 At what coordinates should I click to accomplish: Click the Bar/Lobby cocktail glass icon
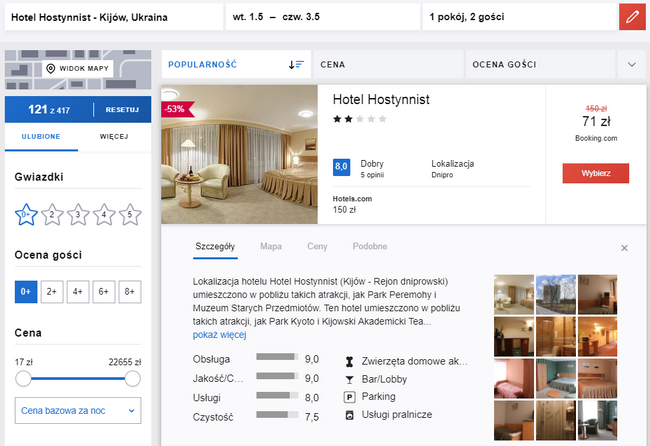pyautogui.click(x=349, y=380)
